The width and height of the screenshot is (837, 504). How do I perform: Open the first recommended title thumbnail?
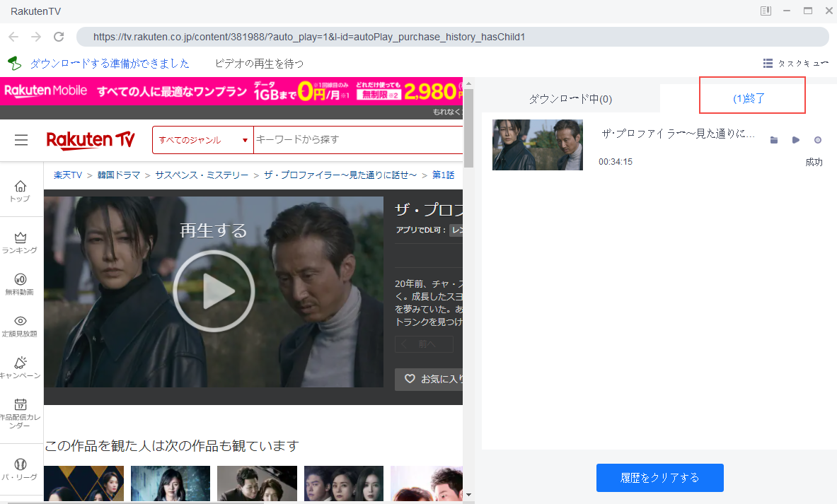click(83, 484)
